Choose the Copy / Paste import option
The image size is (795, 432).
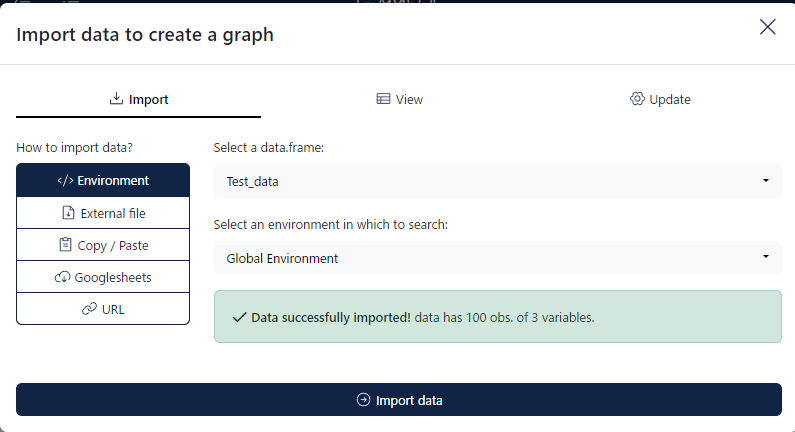point(103,245)
